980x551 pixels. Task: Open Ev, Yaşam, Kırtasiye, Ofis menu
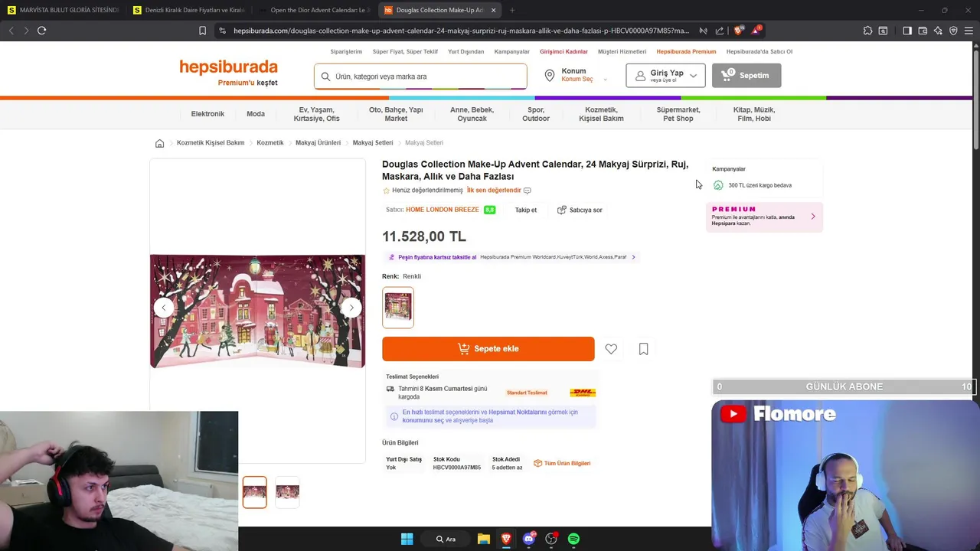coord(316,114)
